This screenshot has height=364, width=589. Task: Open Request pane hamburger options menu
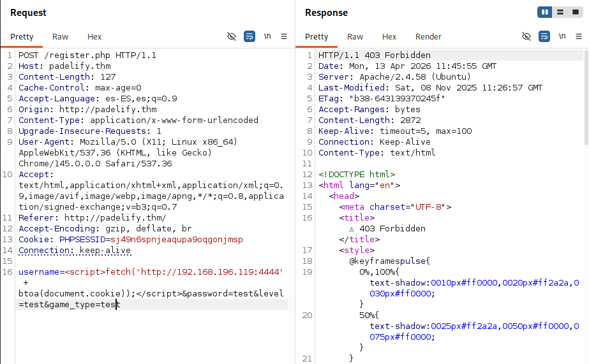tap(284, 36)
